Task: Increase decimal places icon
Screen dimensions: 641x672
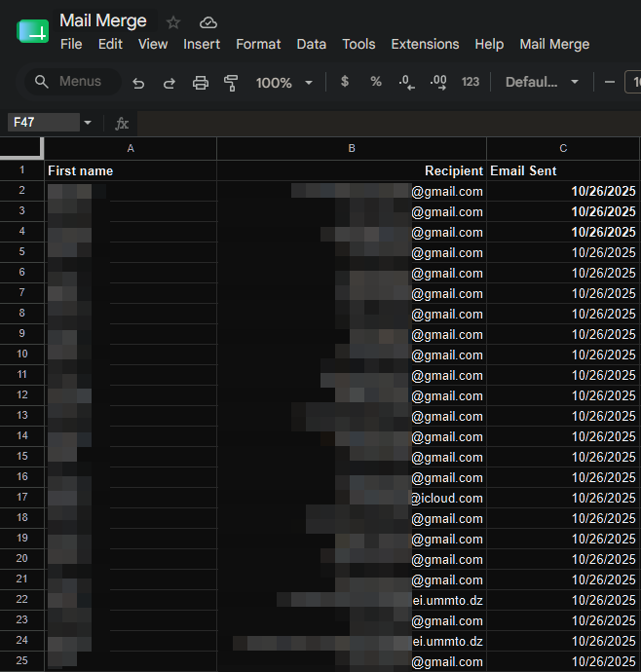Action: point(438,82)
